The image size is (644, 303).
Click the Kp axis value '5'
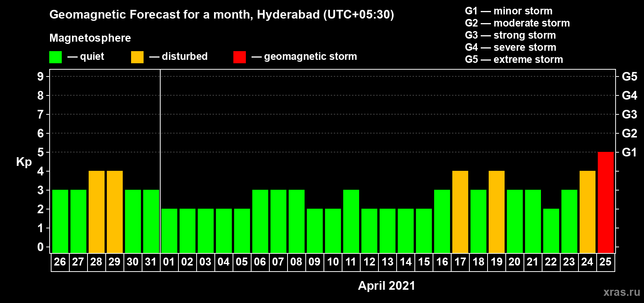click(x=41, y=152)
